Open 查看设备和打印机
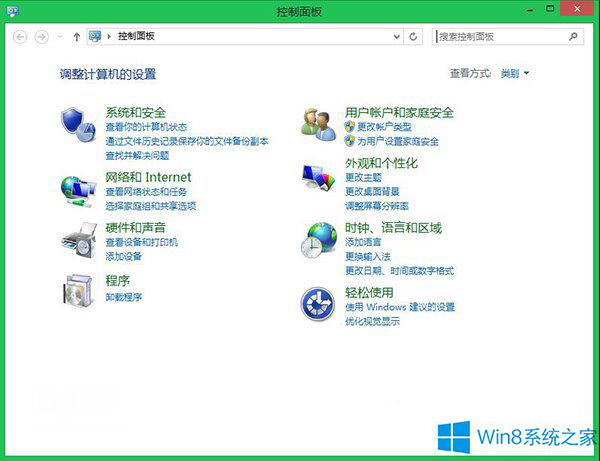This screenshot has height=461, width=600. tap(142, 242)
